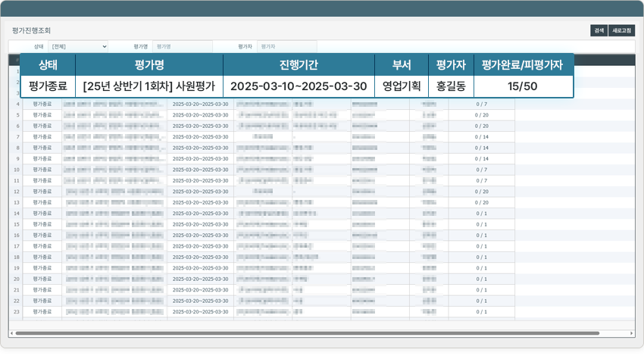The height and width of the screenshot is (362, 644).
Task: Select the last row numbered 23
Action: click(17, 311)
